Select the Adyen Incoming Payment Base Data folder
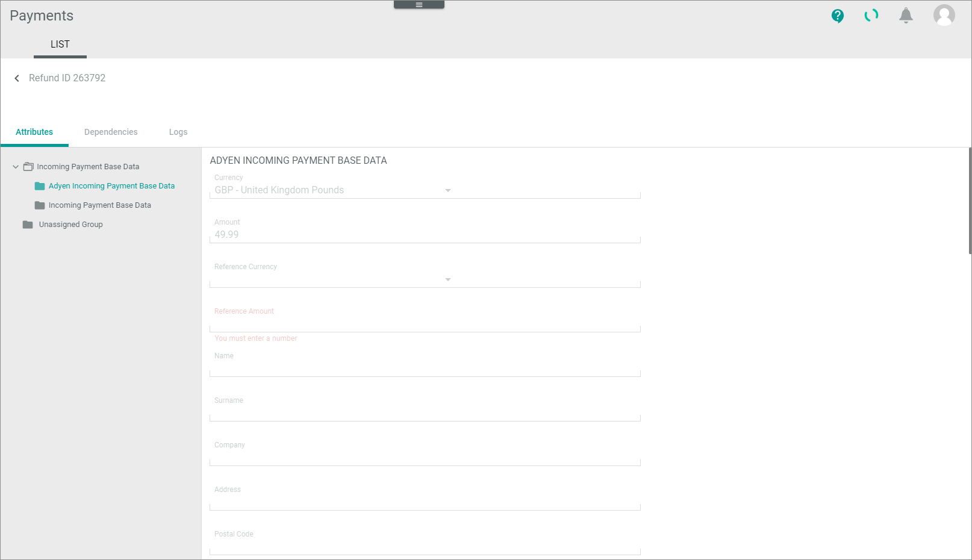The height and width of the screenshot is (560, 972). click(x=111, y=186)
